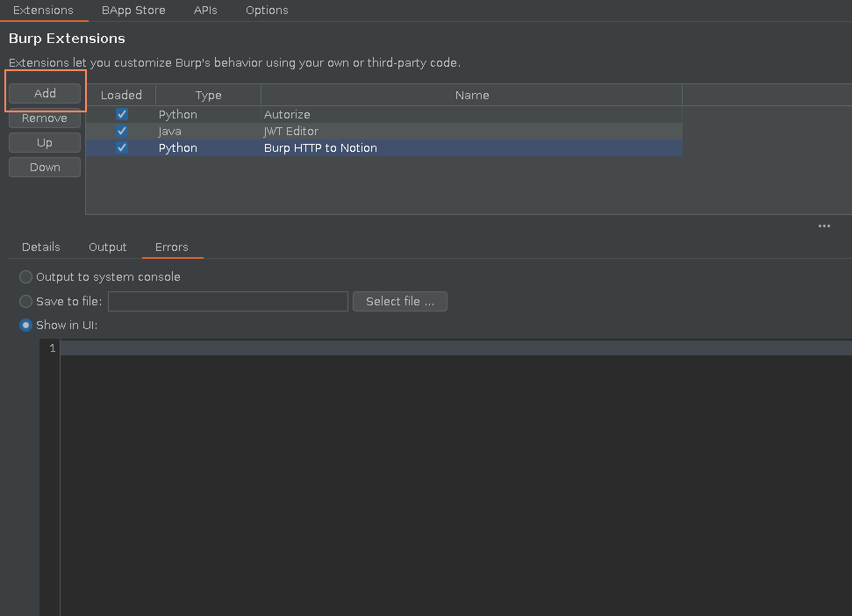
Task: Move selected extension Down
Action: tap(45, 167)
